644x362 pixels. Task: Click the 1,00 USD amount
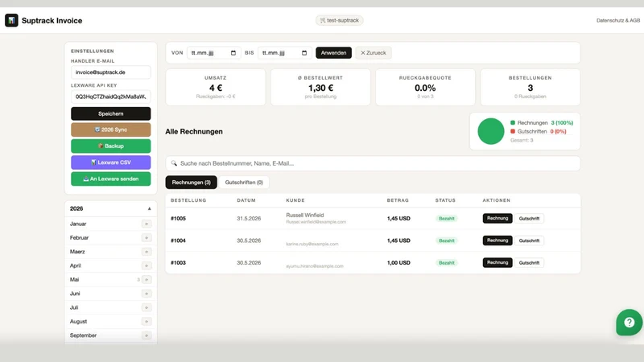coord(398,263)
